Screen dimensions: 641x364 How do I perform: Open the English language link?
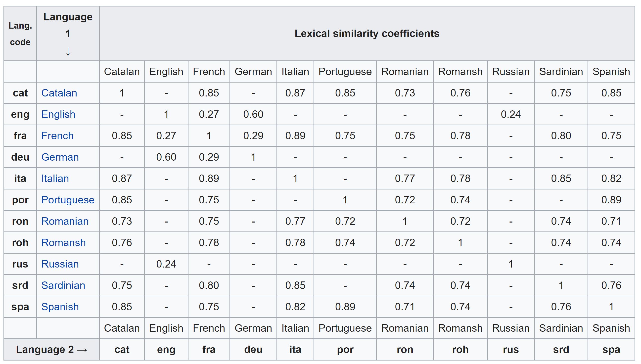[58, 115]
